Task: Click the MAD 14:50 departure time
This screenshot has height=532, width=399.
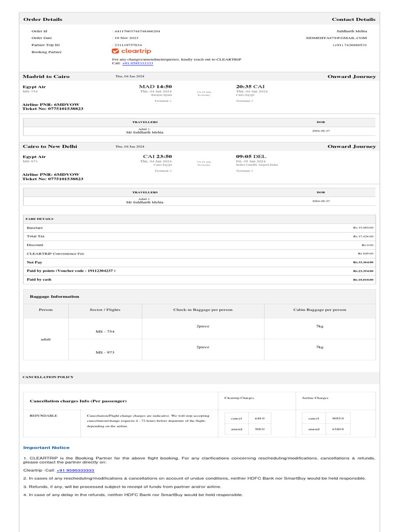Action: click(x=155, y=87)
